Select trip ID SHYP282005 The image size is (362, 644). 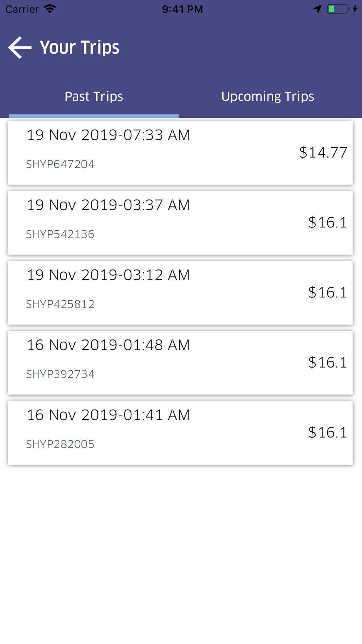coord(60,444)
